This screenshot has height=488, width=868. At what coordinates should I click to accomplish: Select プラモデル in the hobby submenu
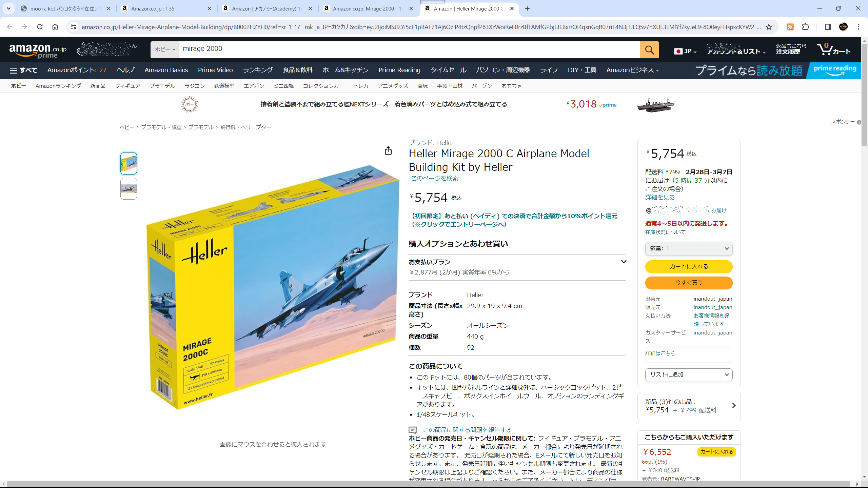(162, 86)
